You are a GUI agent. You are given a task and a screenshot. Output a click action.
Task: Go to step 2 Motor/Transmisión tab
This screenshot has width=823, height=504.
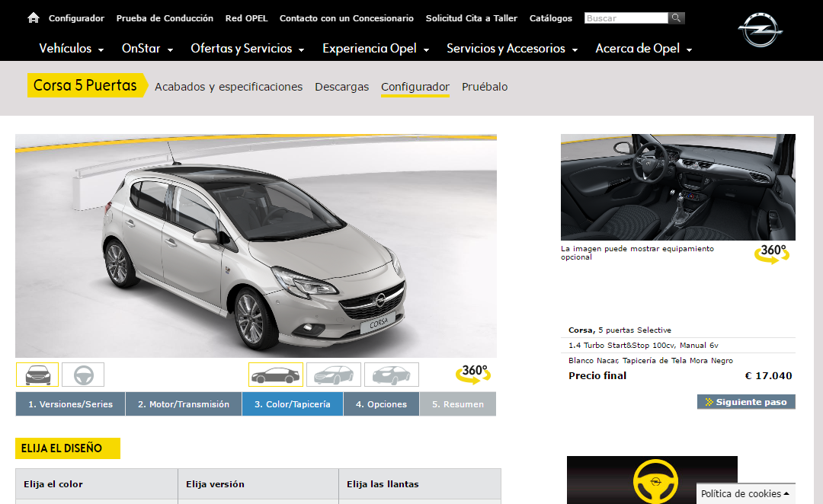[184, 404]
